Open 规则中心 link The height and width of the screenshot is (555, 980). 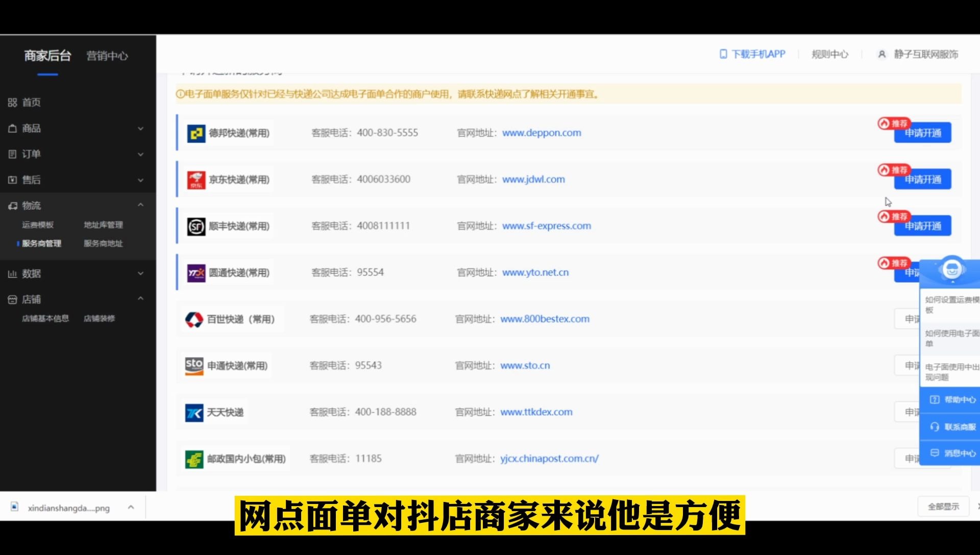coord(830,54)
